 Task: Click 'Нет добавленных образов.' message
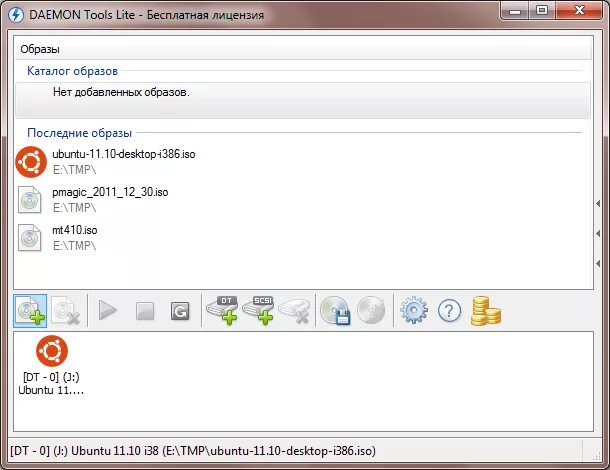click(121, 92)
